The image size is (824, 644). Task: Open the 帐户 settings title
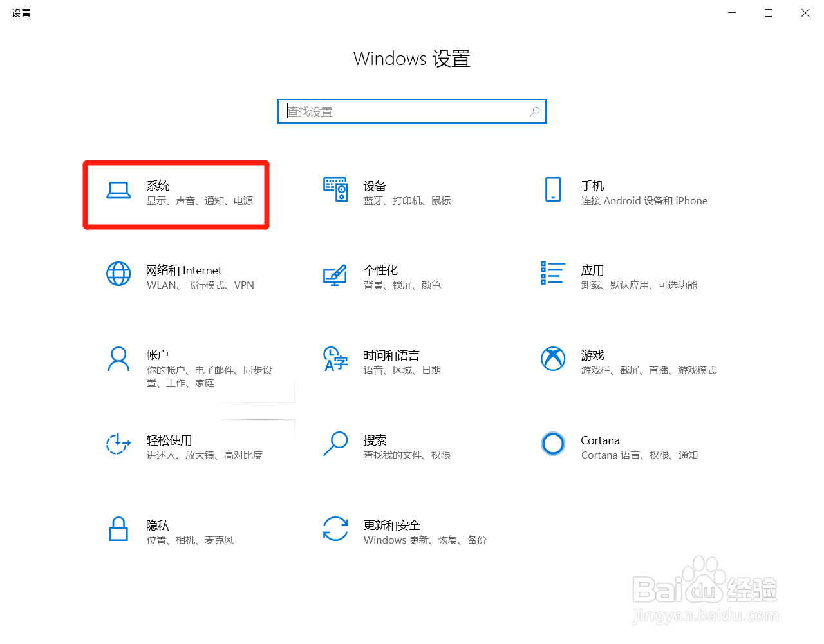click(158, 355)
